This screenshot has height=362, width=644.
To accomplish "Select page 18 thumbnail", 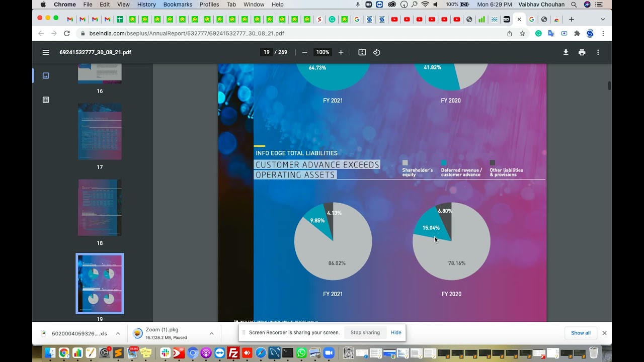I will click(x=100, y=208).
